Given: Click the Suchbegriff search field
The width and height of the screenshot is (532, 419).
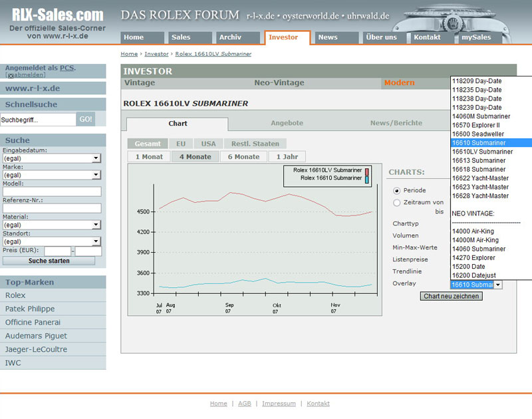Looking at the screenshot, I should [38, 120].
